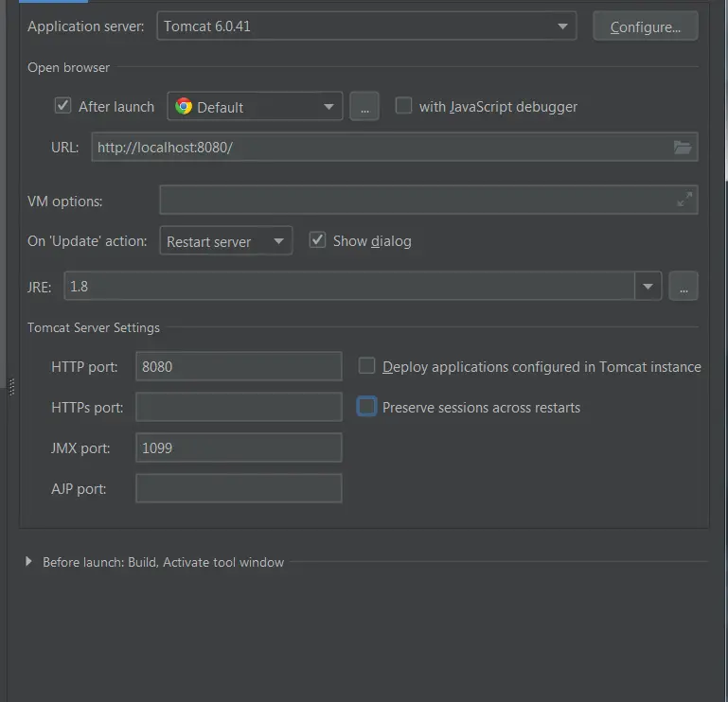Screen dimensions: 728x702
Task: Enable Deploy applications configured in Tomcat instance
Action: (x=366, y=365)
